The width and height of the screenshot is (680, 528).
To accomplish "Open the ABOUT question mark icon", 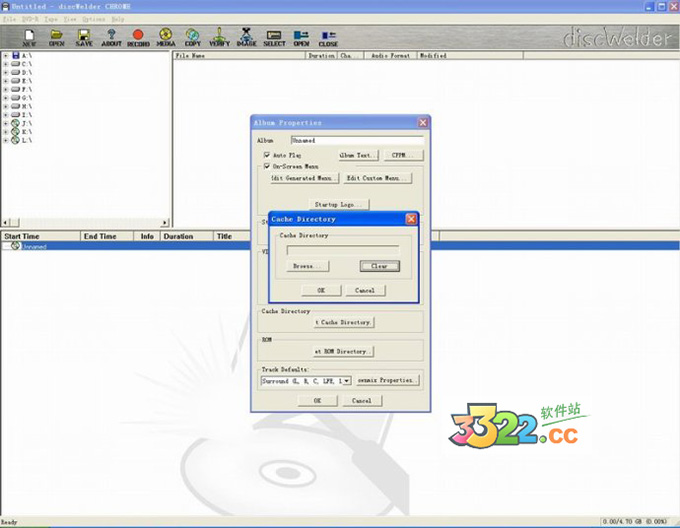I will (x=111, y=37).
